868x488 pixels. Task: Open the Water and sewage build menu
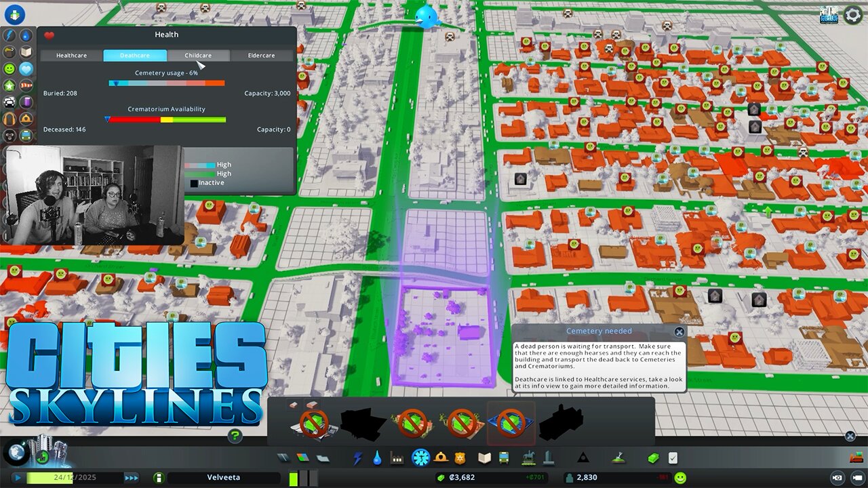[377, 458]
